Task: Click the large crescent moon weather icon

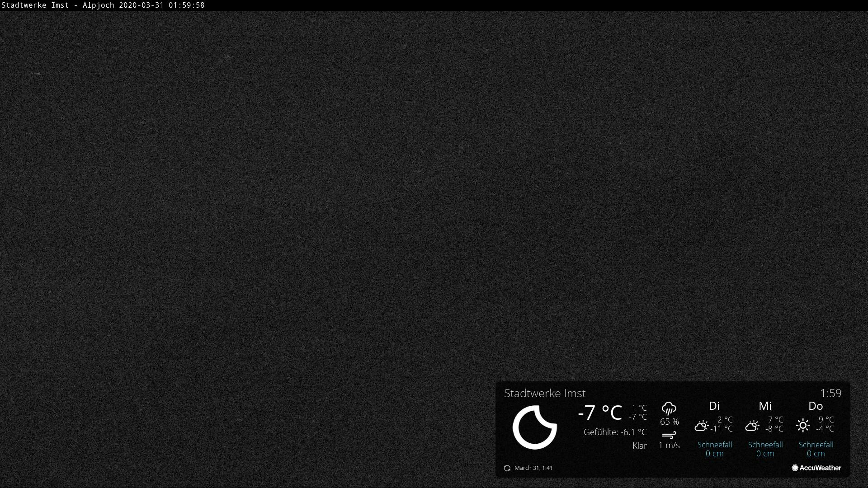Action: pyautogui.click(x=534, y=427)
